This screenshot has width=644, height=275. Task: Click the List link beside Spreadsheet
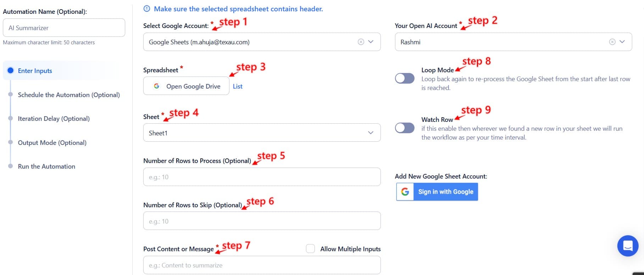click(238, 86)
